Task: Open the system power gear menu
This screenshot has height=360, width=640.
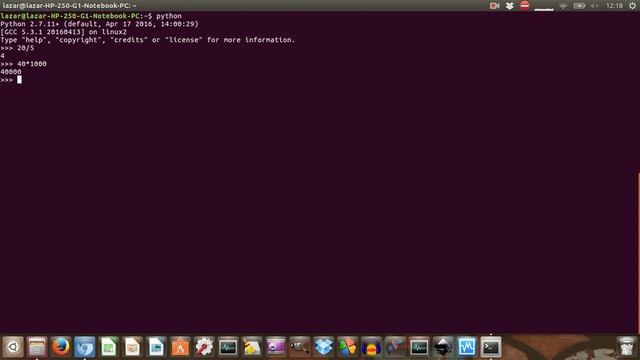Action: [x=632, y=6]
